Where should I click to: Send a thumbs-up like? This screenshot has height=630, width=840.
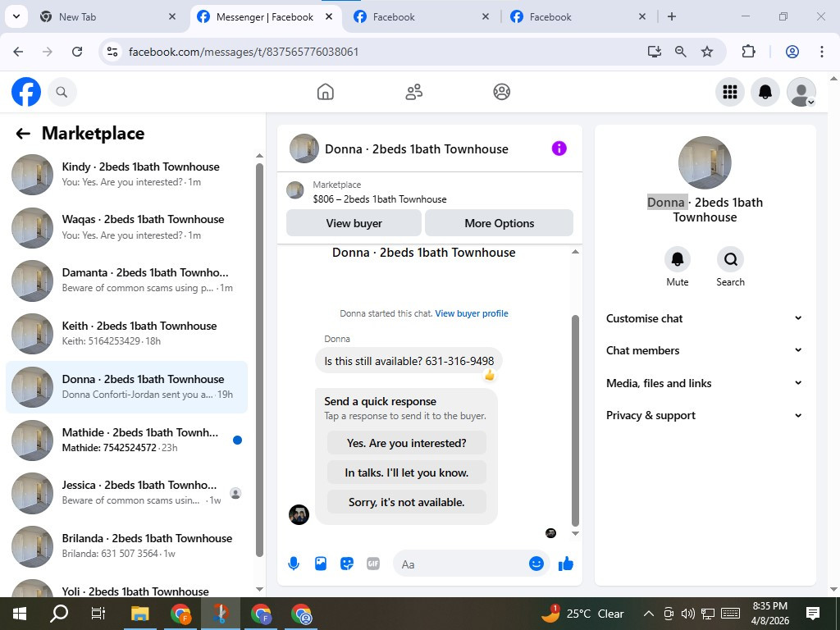[566, 564]
